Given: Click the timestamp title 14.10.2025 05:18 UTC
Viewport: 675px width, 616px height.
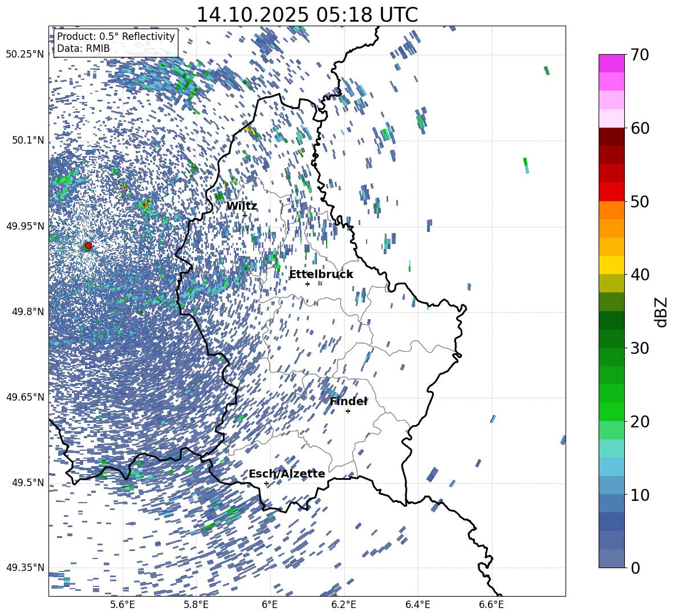Looking at the screenshot, I should 307,15.
